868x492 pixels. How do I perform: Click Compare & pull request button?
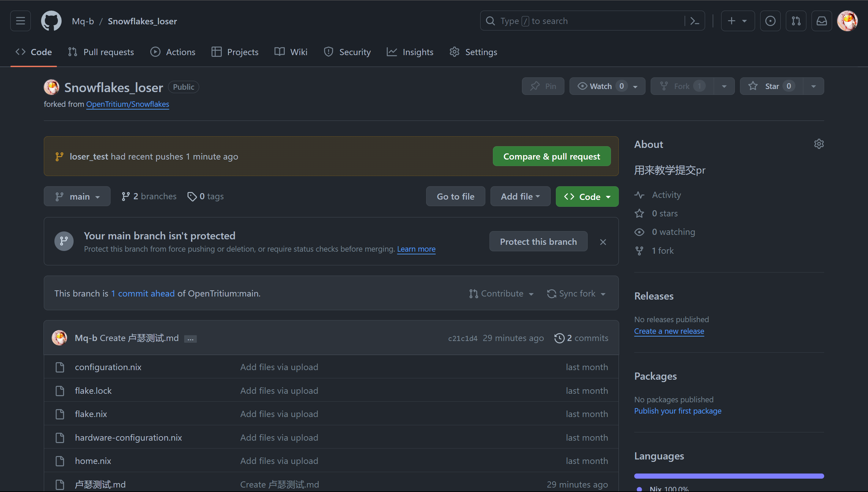[552, 156]
